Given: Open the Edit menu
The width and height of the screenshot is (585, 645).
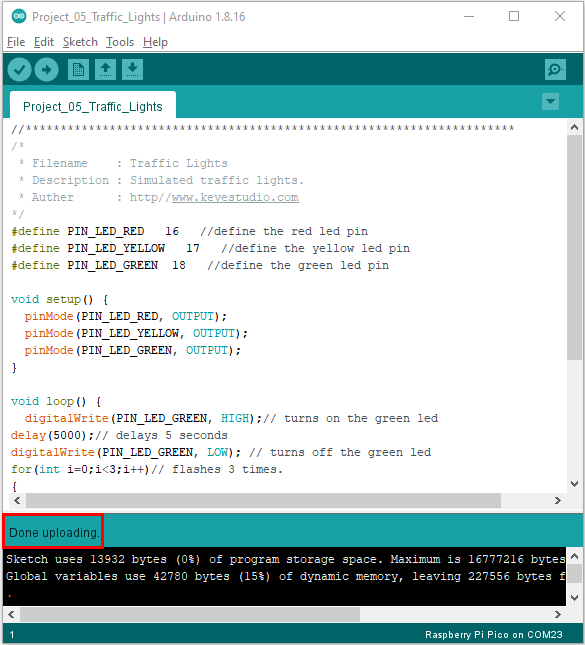Looking at the screenshot, I should coord(44,42).
